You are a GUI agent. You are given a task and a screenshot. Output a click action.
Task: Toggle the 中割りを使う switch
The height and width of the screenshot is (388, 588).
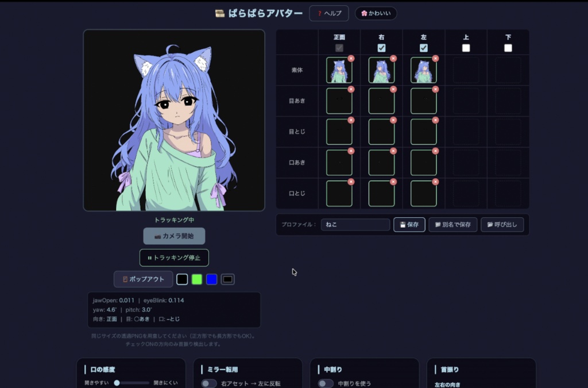coord(326,383)
